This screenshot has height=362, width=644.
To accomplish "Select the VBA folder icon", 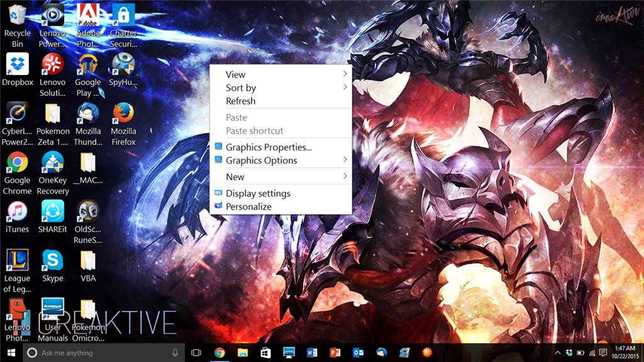I will [88, 266].
